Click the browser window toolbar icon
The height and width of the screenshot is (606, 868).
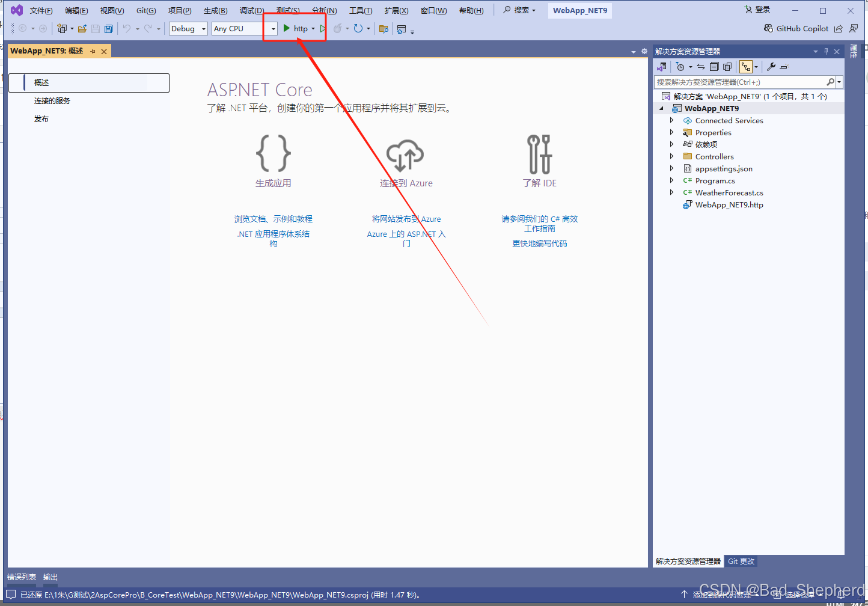402,28
